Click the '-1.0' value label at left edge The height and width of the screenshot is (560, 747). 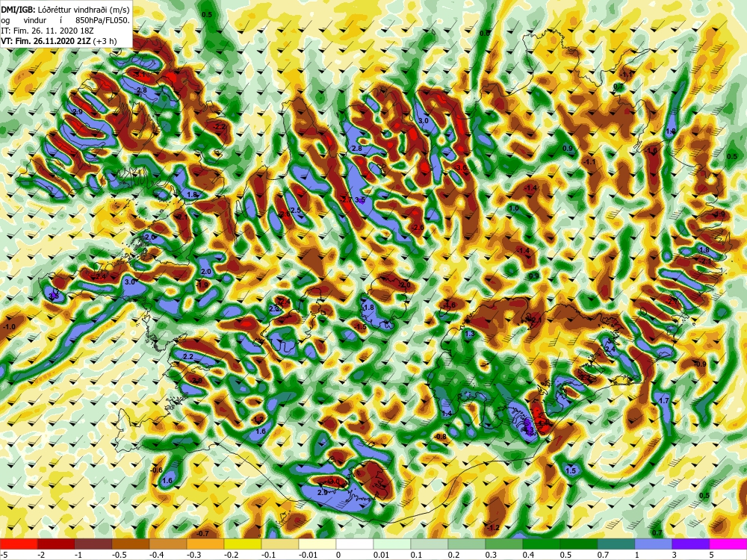[x=9, y=327]
